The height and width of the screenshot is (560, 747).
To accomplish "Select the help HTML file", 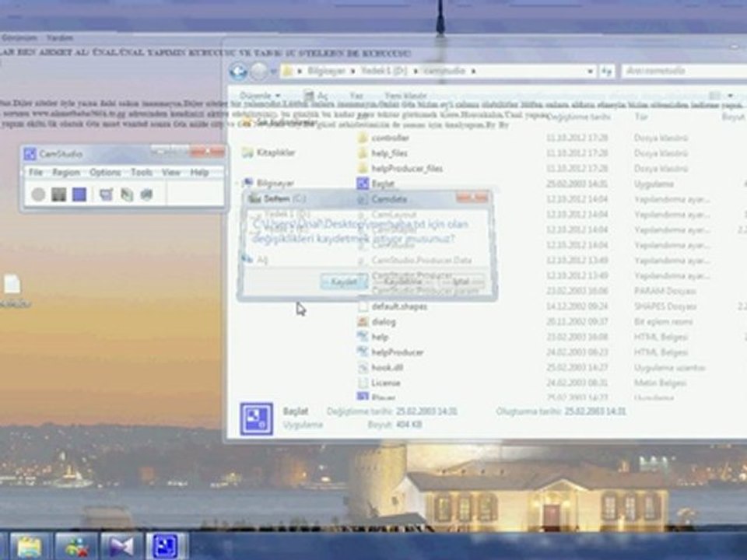I will coord(373,337).
